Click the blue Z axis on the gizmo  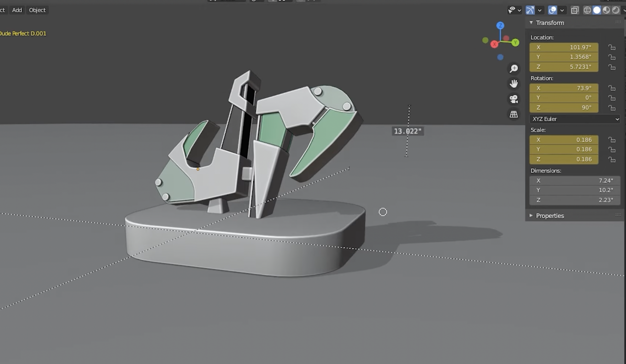coord(500,26)
